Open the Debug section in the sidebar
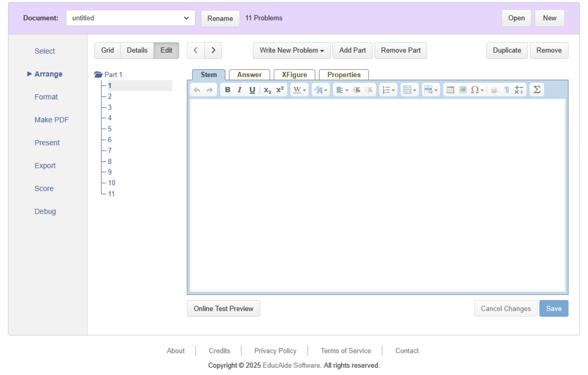Screen dimensions: 588x375 click(x=45, y=211)
